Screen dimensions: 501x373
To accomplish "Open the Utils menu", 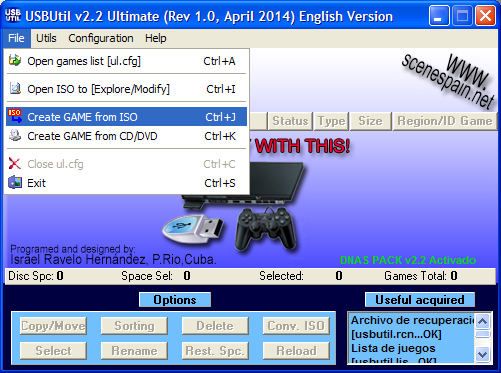I will tap(46, 38).
